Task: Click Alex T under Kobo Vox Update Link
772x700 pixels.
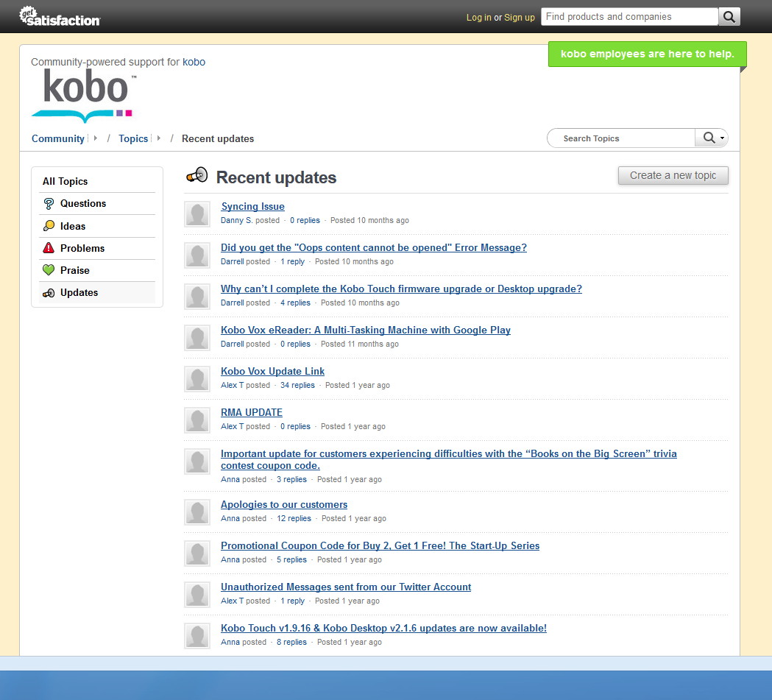Action: (x=233, y=385)
